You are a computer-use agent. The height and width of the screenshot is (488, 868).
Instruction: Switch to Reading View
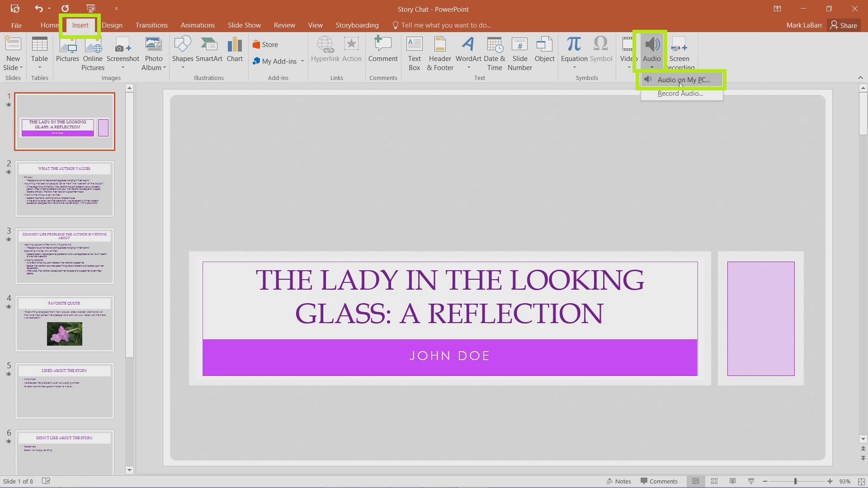733,481
